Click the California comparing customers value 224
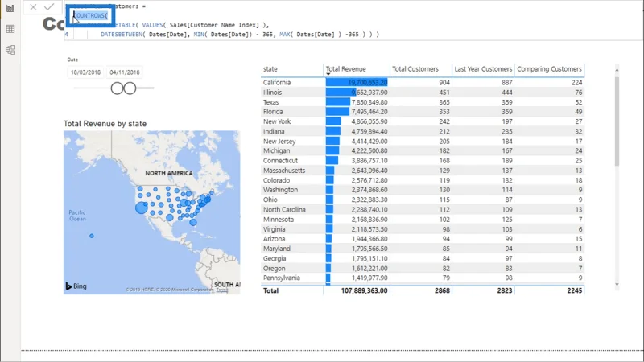 pyautogui.click(x=576, y=83)
